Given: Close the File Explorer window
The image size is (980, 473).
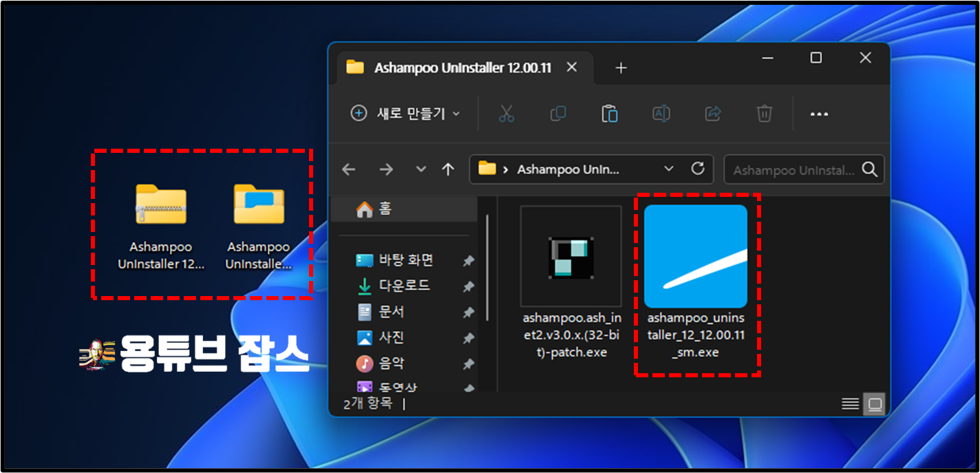Looking at the screenshot, I should click(x=866, y=58).
